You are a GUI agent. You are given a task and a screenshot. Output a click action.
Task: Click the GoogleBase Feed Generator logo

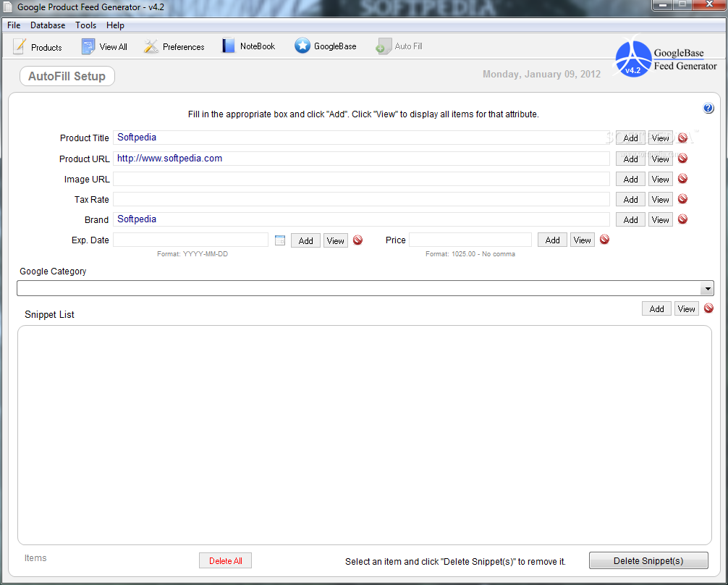point(665,59)
